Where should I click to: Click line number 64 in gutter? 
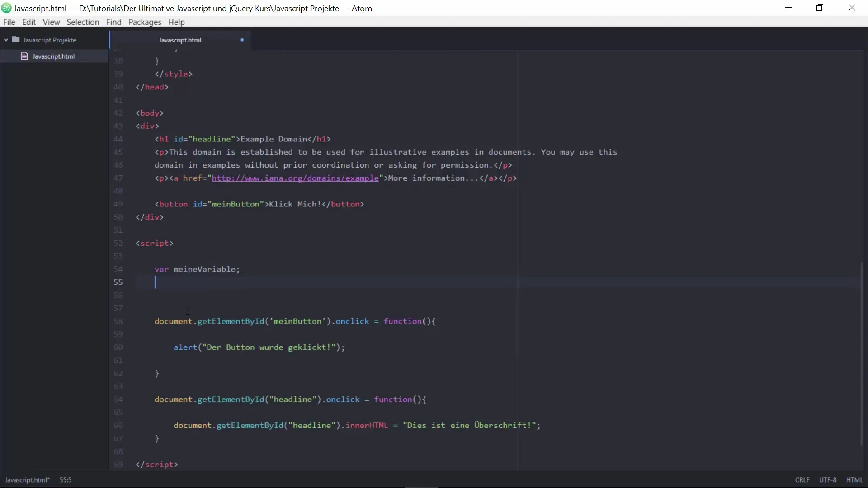(118, 399)
